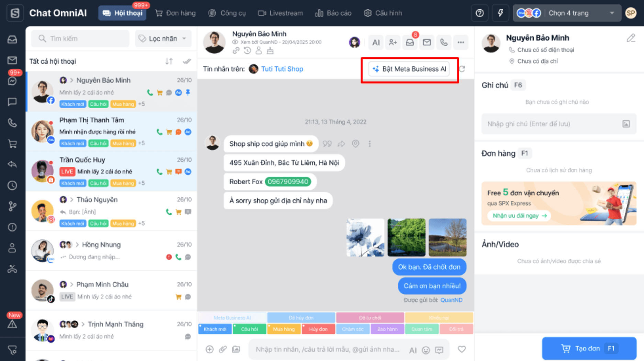This screenshot has height=361, width=644.
Task: Click the link icon under Nguyễn Bảo Minh
Action: click(x=236, y=51)
